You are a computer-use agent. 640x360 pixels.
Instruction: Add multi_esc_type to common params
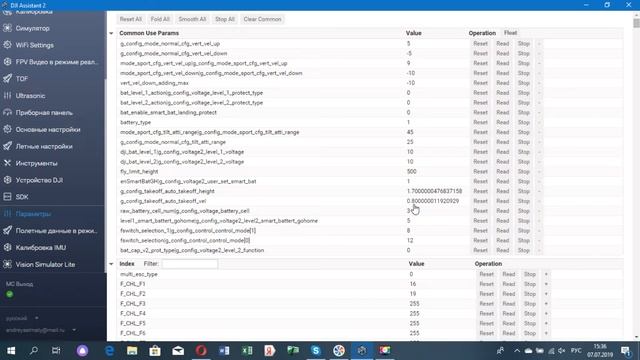coord(546,274)
